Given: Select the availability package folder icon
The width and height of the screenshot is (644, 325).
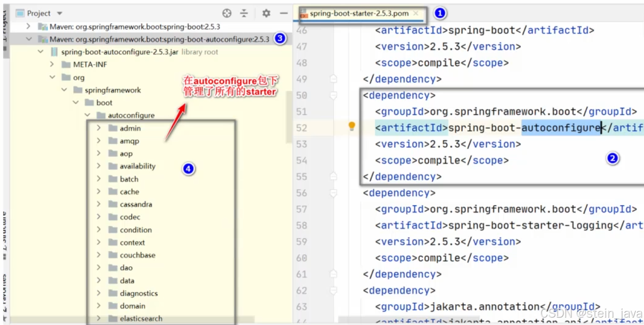Looking at the screenshot, I should point(113,166).
